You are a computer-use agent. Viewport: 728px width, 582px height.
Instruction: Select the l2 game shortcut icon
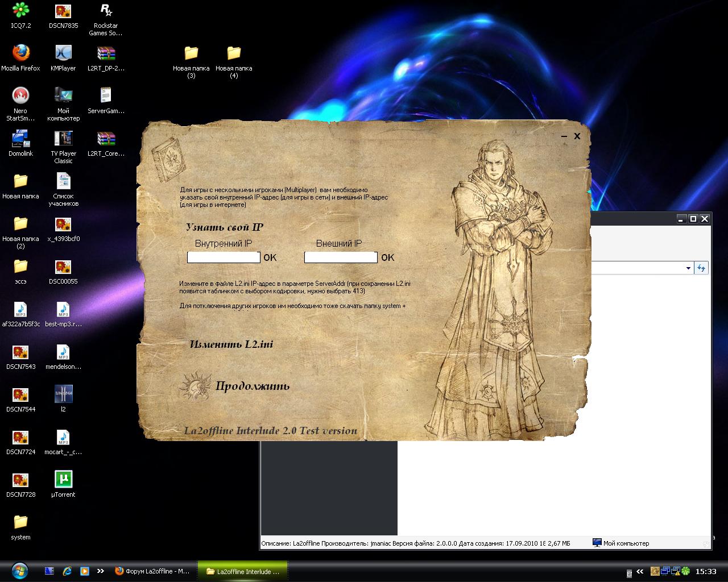click(63, 399)
